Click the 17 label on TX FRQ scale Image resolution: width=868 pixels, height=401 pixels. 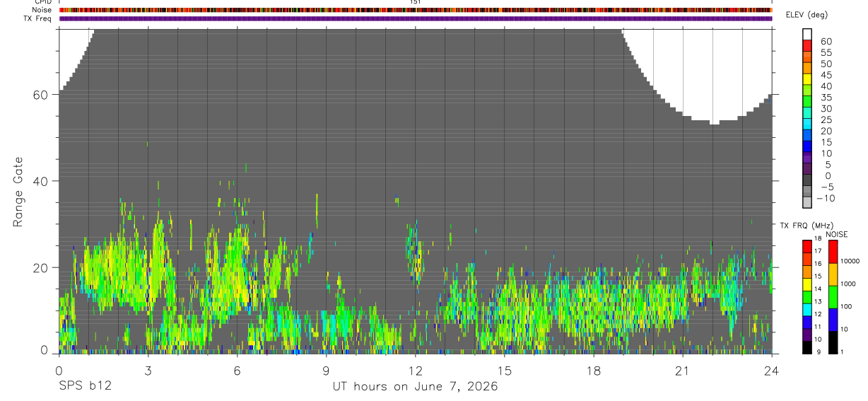[x=818, y=251]
